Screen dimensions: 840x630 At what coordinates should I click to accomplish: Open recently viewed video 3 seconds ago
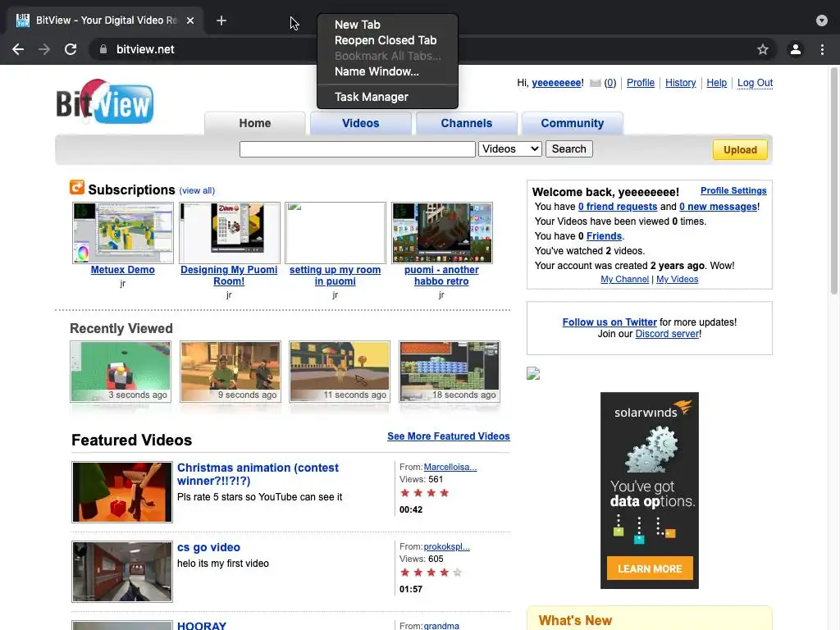(121, 372)
